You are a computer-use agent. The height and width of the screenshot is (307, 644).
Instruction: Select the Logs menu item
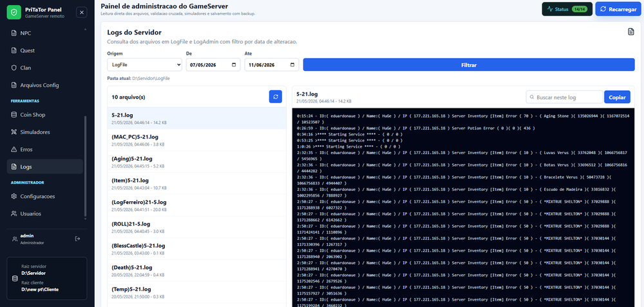[45, 166]
